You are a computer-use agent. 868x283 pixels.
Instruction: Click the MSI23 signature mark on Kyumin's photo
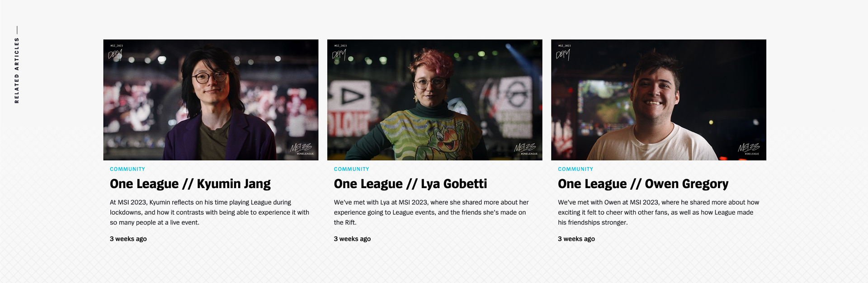tap(301, 147)
